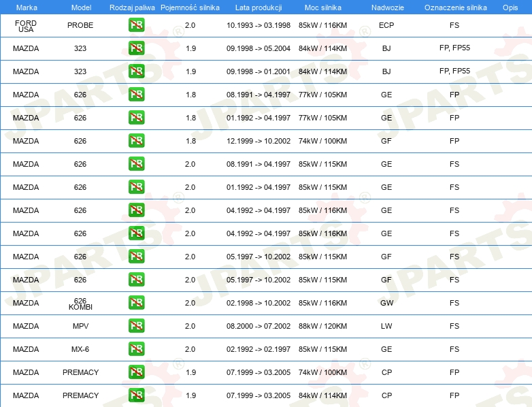Click the Marka column header
The image size is (532, 407).
click(x=27, y=7)
